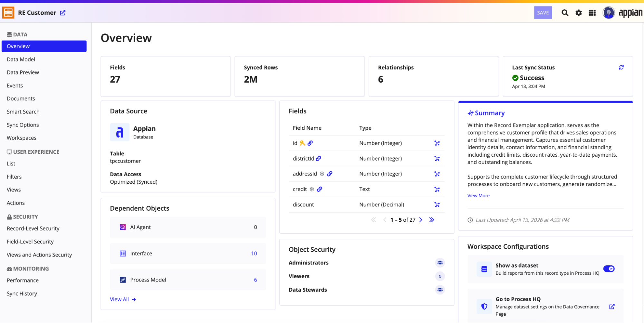Open Sync History in sidebar
Screen dimensions: 644x323
point(44,293)
